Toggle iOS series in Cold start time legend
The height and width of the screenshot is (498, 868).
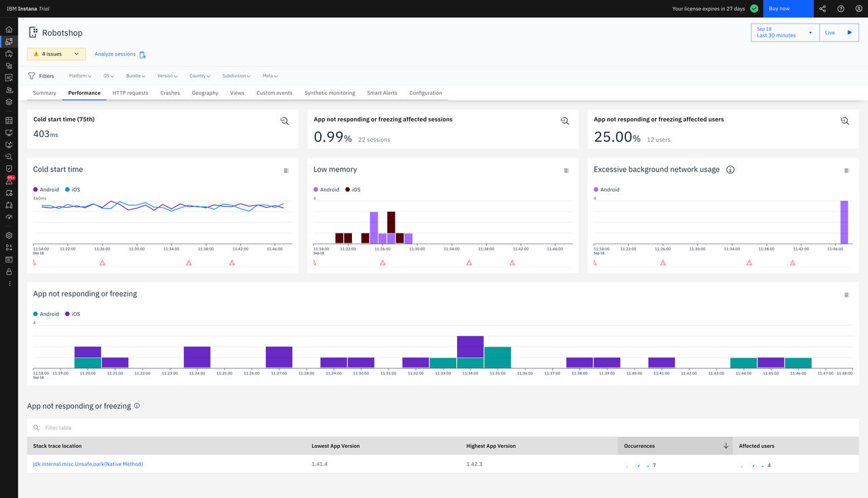click(72, 189)
